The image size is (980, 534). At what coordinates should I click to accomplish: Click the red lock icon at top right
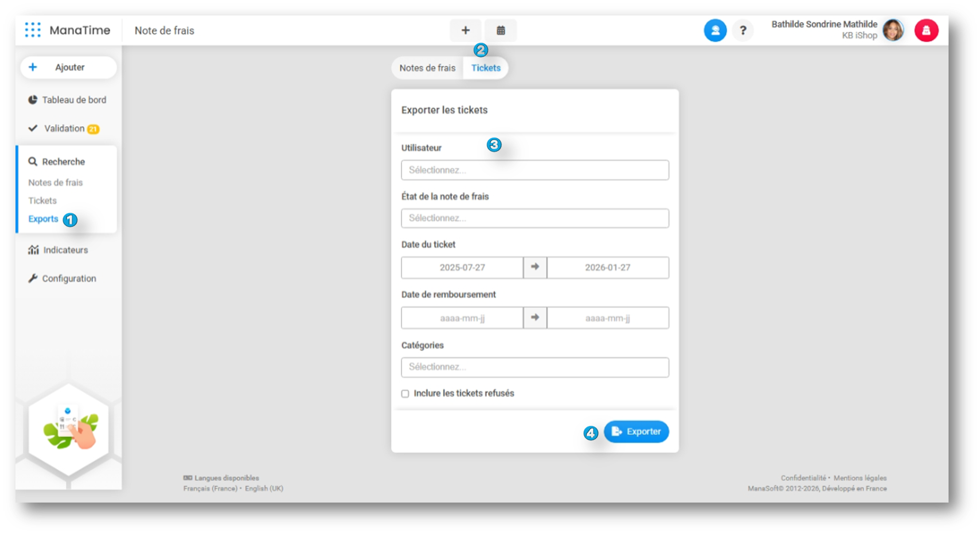pyautogui.click(x=926, y=30)
